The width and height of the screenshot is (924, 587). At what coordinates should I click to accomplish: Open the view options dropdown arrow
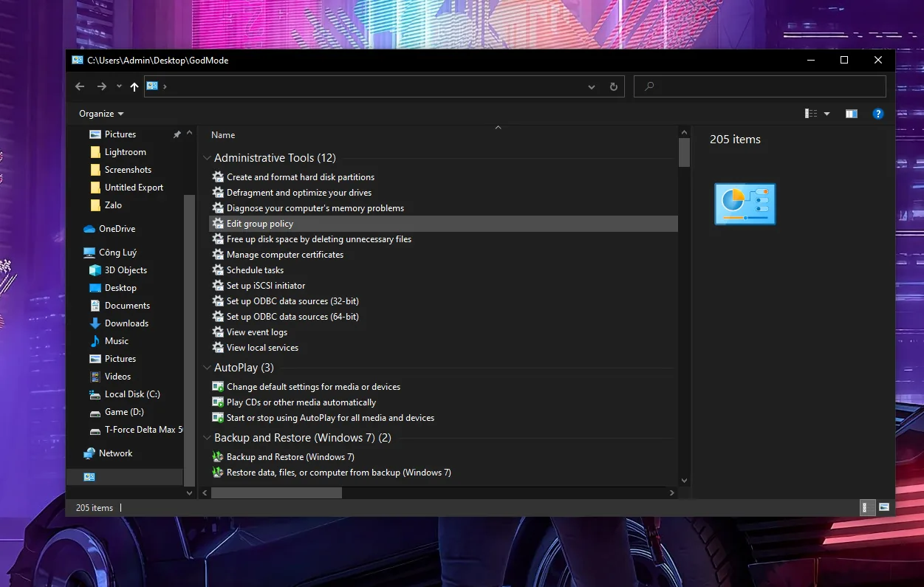[827, 114]
